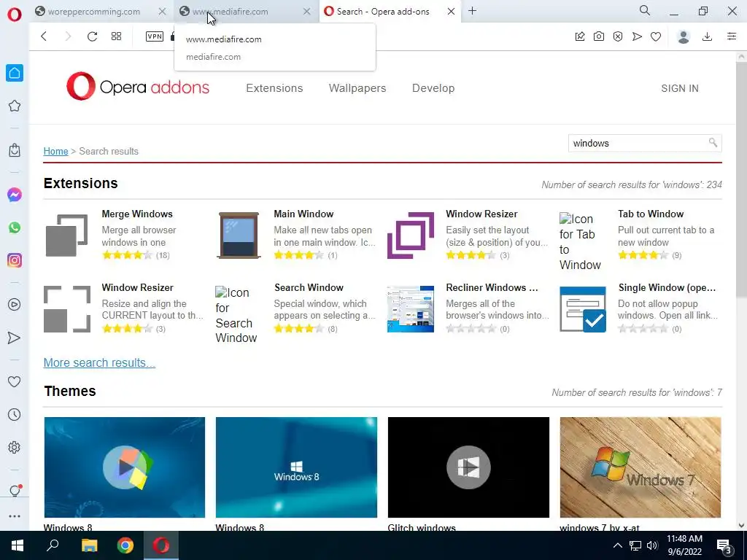This screenshot has width=747, height=560.
Task: Show hidden tray icons chevron
Action: pyautogui.click(x=617, y=545)
